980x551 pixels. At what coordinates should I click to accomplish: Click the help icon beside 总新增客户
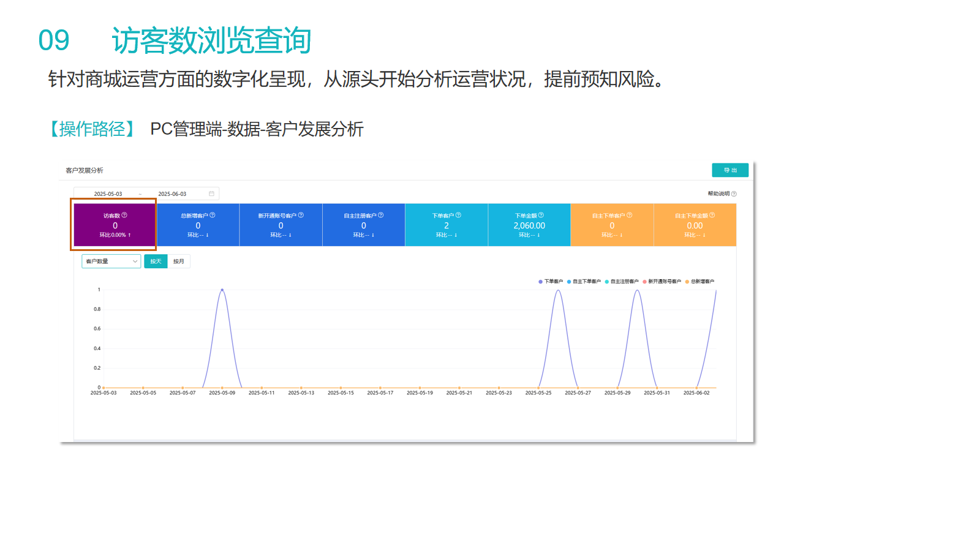click(213, 215)
